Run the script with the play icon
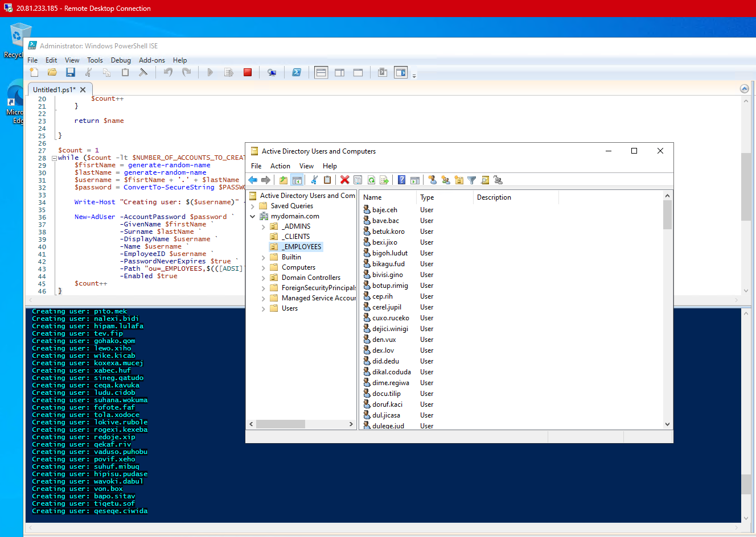This screenshot has height=537, width=756. click(210, 72)
